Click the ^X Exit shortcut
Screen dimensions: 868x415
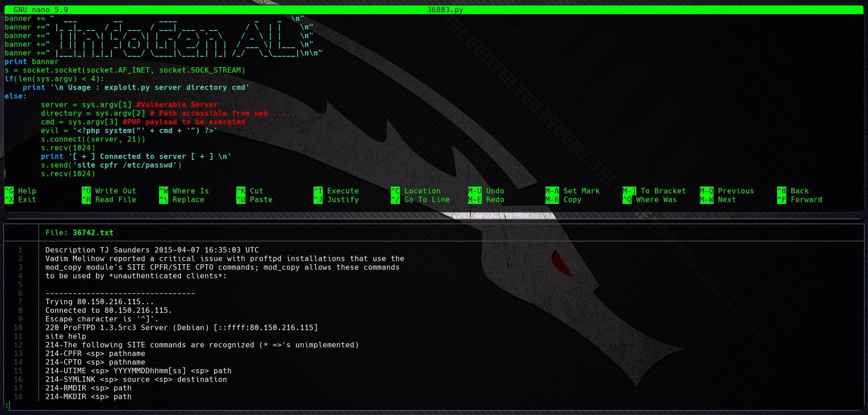click(20, 199)
